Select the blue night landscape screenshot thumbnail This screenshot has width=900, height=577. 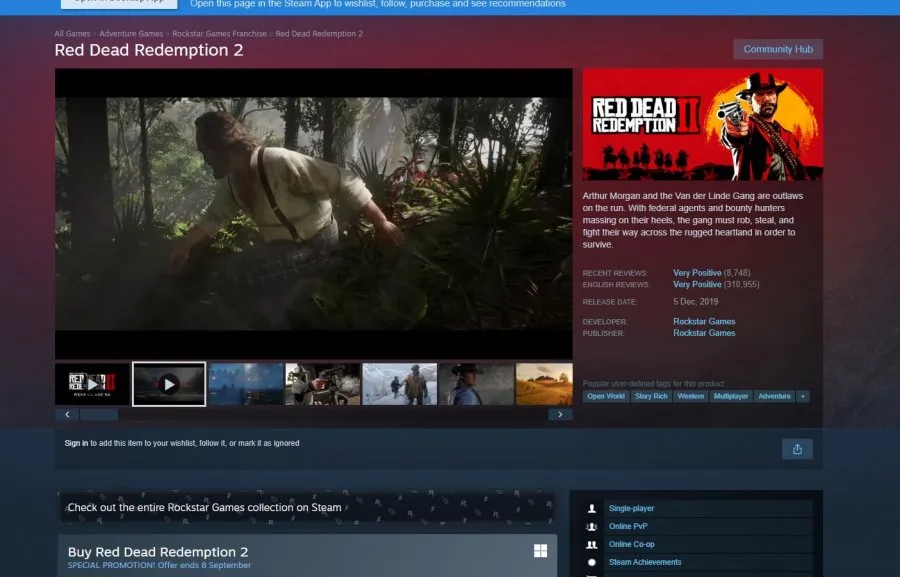[246, 384]
